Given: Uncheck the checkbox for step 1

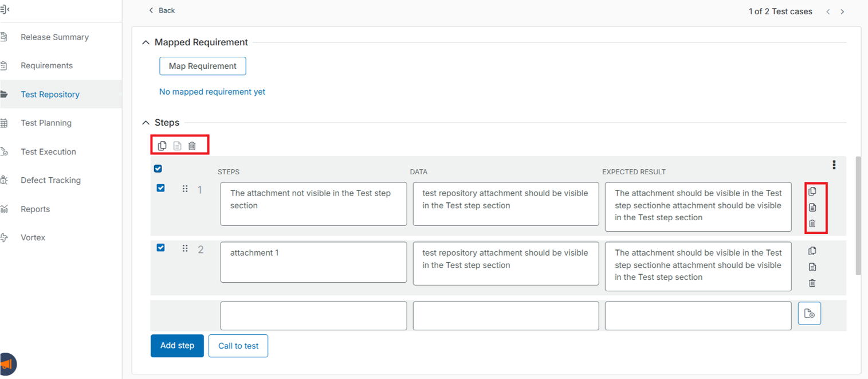Looking at the screenshot, I should pyautogui.click(x=160, y=188).
